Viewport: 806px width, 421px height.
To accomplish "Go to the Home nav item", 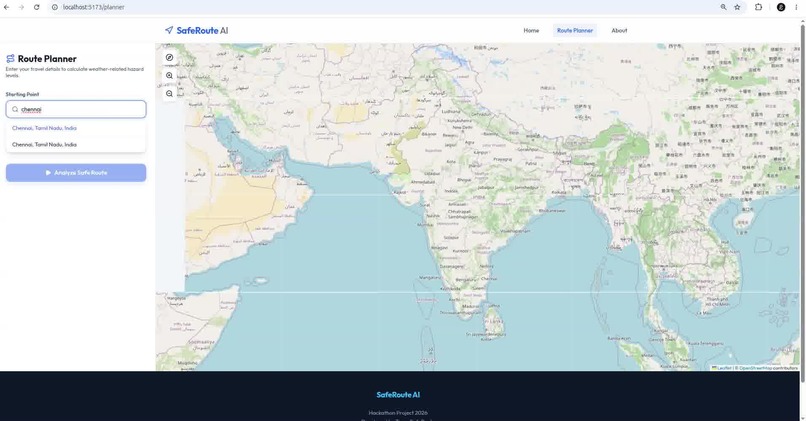I will (x=531, y=30).
